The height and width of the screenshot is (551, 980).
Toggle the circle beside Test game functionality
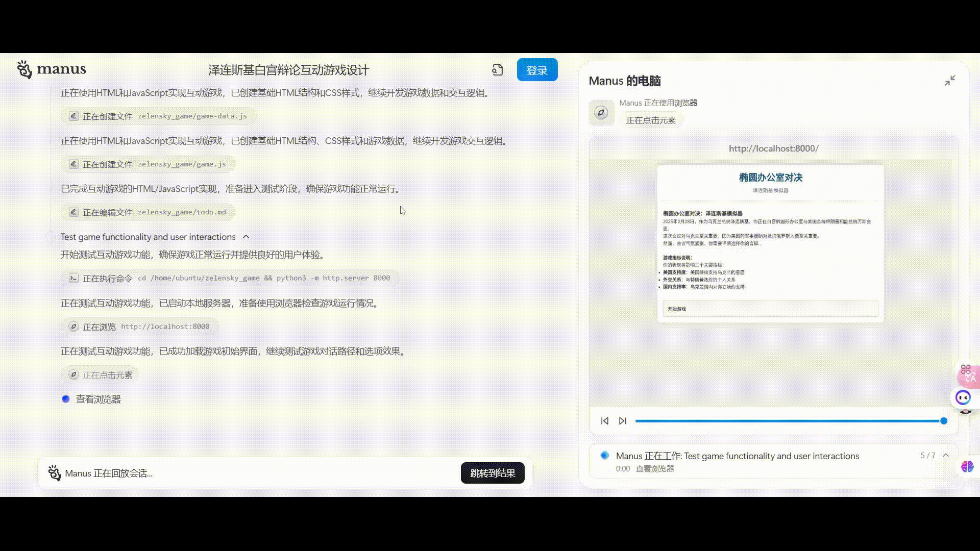tap(50, 237)
